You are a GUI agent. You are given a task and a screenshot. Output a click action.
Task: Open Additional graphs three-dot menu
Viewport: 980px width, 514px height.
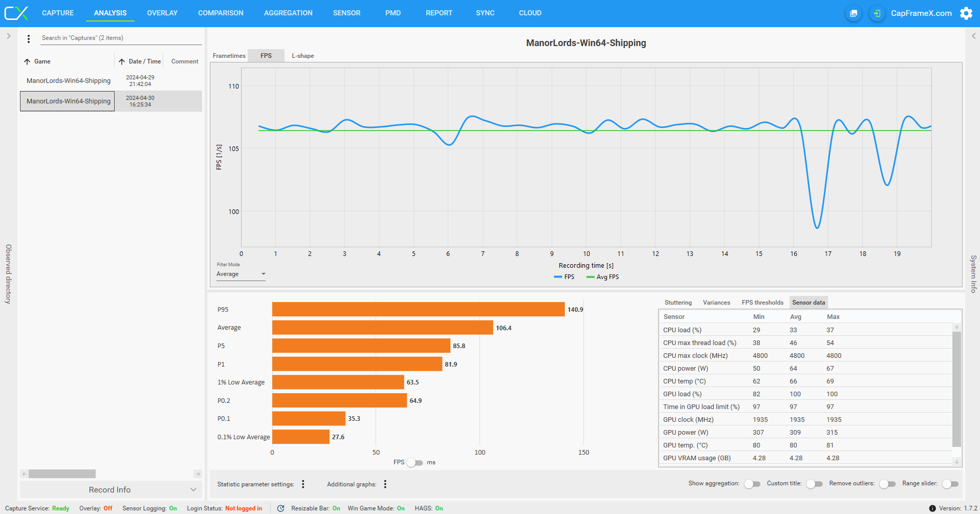385,484
